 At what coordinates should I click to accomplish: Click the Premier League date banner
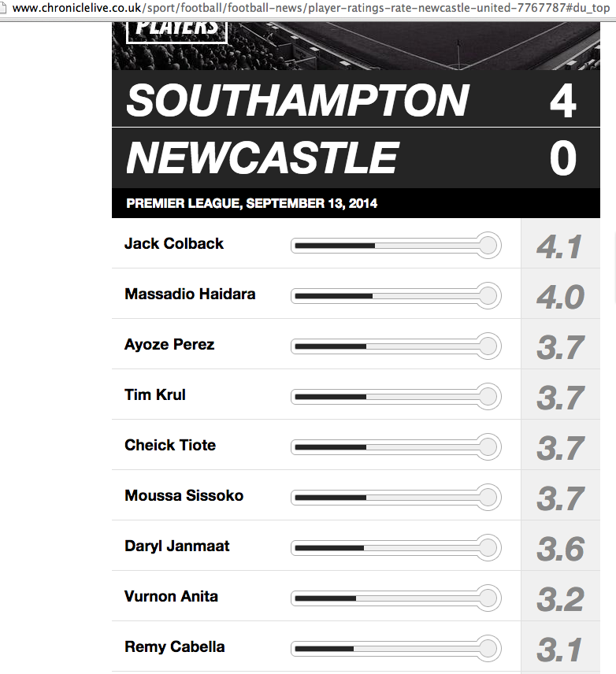click(356, 203)
